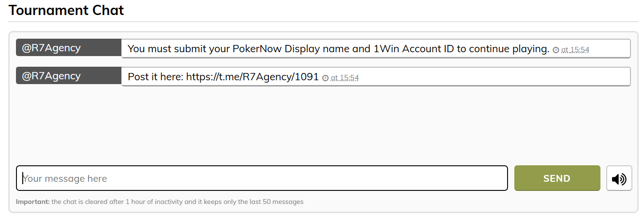Image resolution: width=644 pixels, height=217 pixels.
Task: Click the 'at 15:54' timestamp of the first message
Action: 575,50
